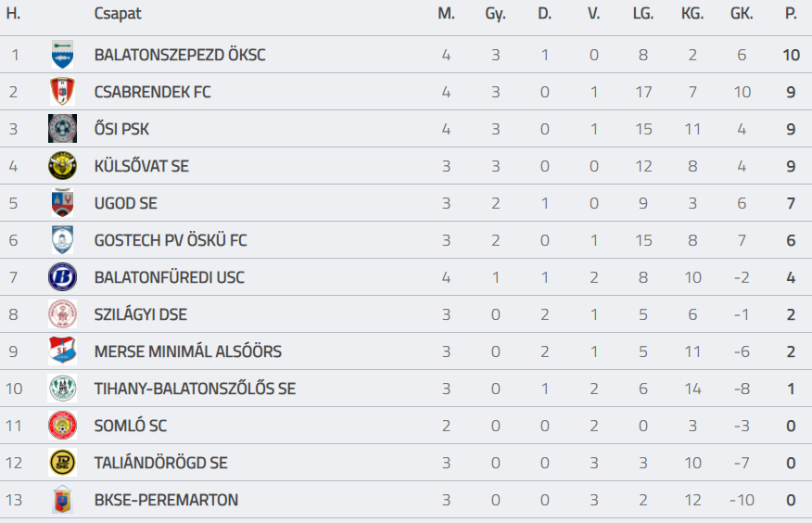Click the Külsővat SE club crest
The image size is (812, 523).
[x=62, y=166]
